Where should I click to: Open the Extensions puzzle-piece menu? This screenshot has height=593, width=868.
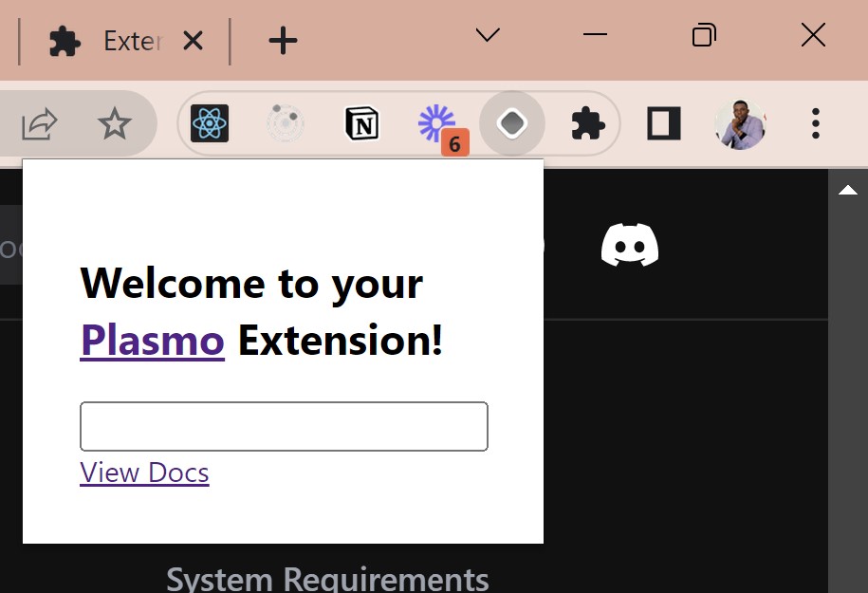coord(588,123)
